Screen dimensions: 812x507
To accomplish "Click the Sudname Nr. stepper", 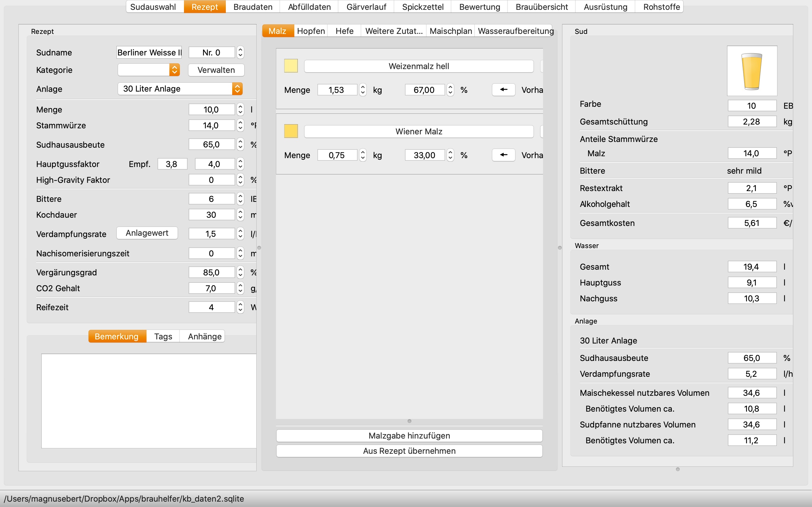I will [x=240, y=53].
